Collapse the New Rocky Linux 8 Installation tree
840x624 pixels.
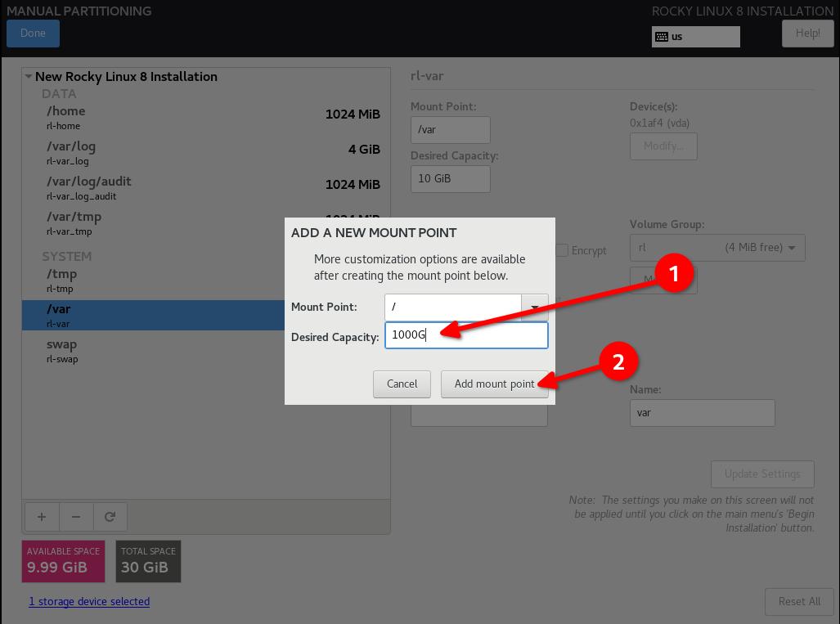pyautogui.click(x=29, y=77)
